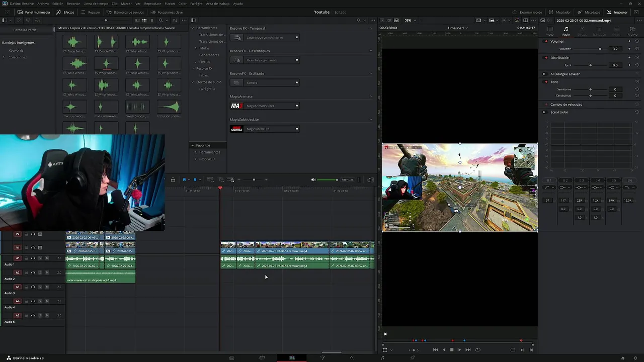Screen dimensions: 644x362
Task: Lock the V1 video track
Action: [x=26, y=247]
